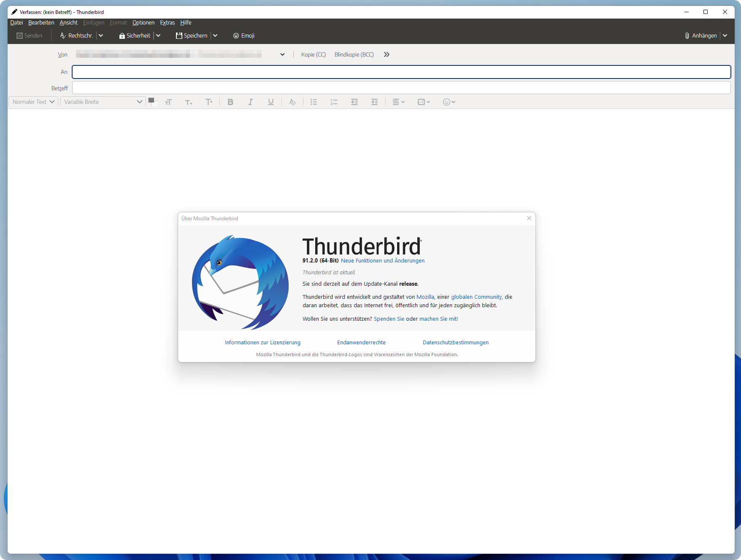Viewport: 741px width, 560px height.
Task: Add a Blindkopie (BCC) field
Action: [x=354, y=54]
